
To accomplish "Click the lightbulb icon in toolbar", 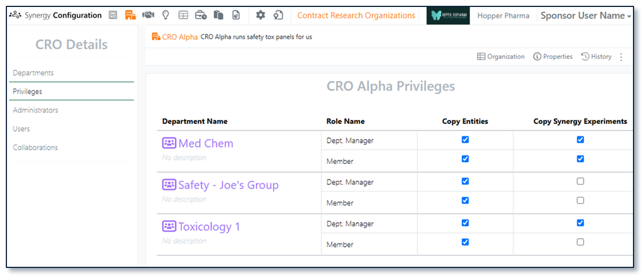I will (166, 16).
